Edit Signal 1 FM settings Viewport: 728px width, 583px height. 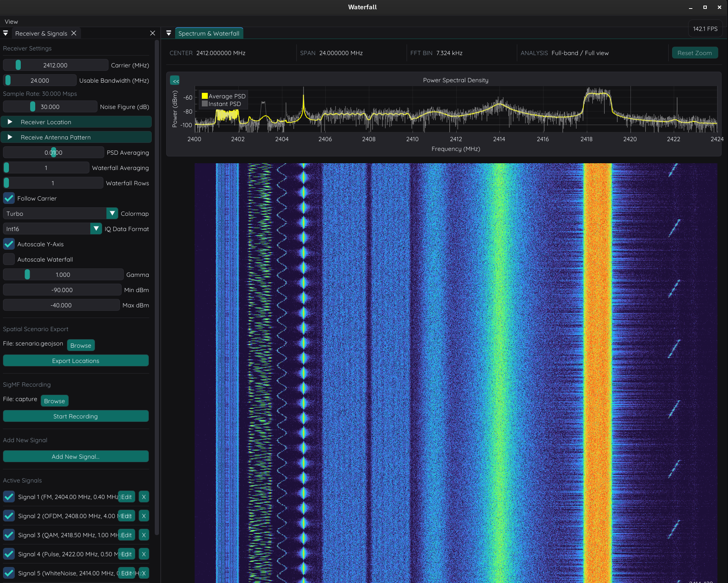click(x=126, y=497)
